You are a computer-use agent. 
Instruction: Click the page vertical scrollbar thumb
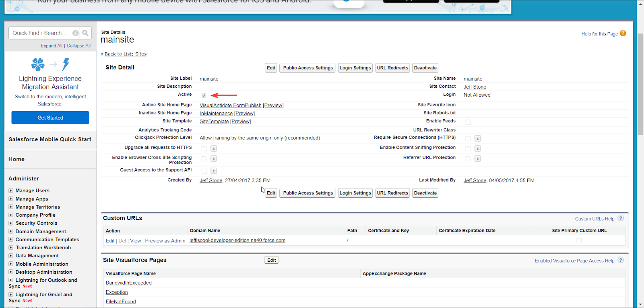tap(640, 85)
